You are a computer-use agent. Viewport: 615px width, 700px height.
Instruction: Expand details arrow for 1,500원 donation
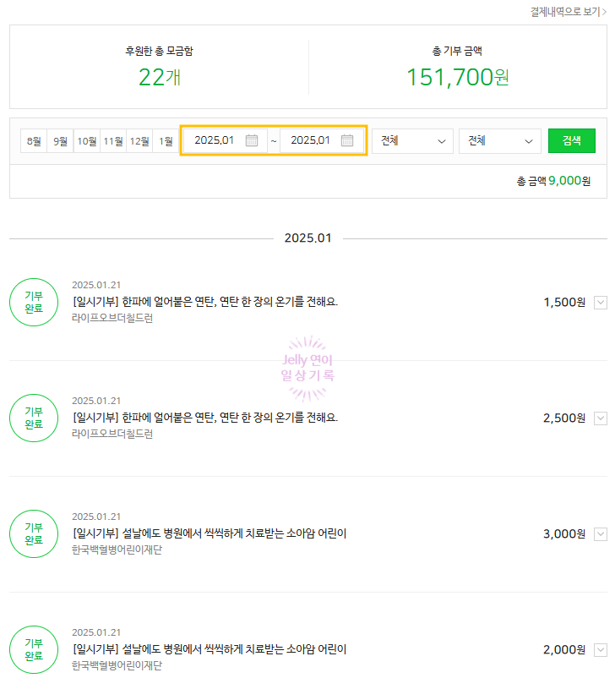601,303
